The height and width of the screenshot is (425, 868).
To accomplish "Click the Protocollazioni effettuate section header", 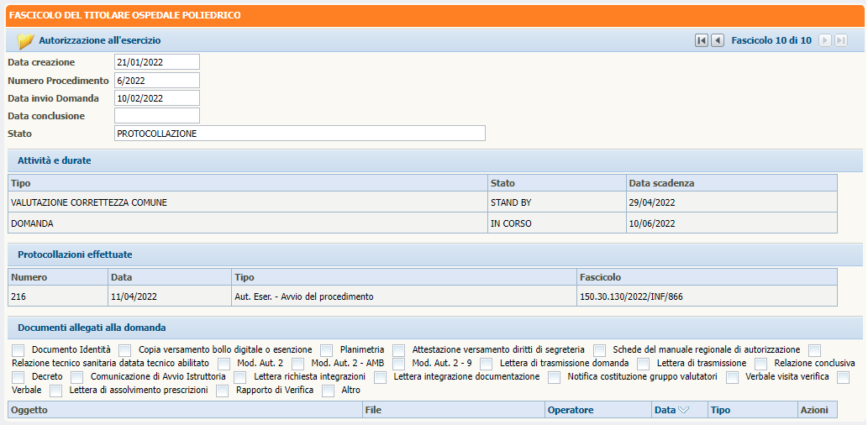I will click(x=435, y=254).
